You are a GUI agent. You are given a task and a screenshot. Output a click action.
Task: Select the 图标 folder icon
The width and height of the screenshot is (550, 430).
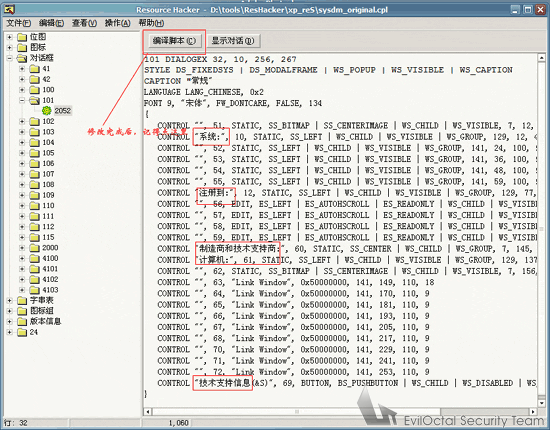pos(22,47)
